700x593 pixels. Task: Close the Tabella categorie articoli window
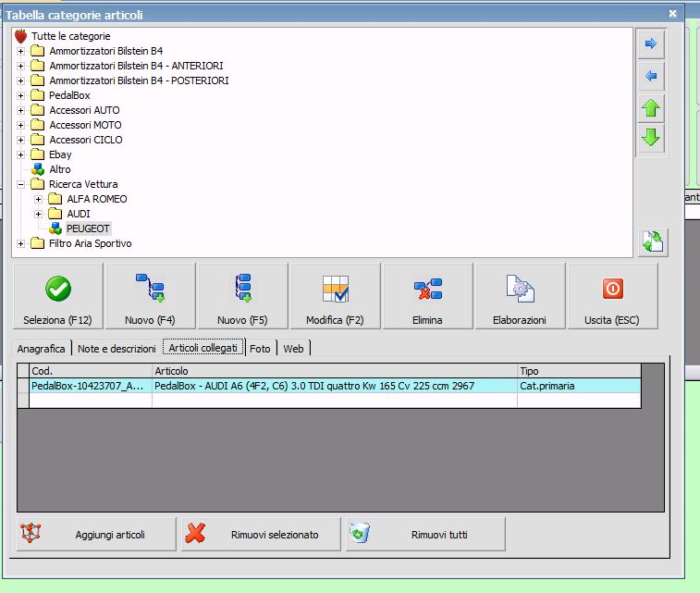673,14
